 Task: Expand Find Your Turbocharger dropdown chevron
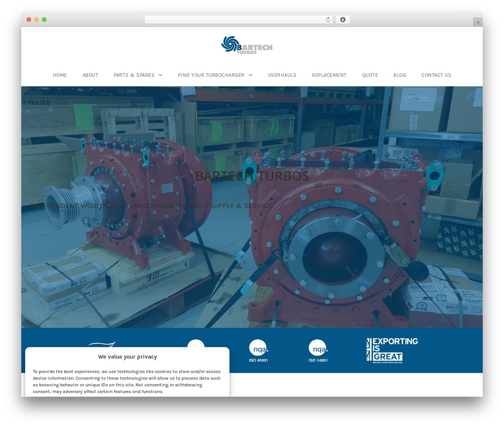point(250,75)
